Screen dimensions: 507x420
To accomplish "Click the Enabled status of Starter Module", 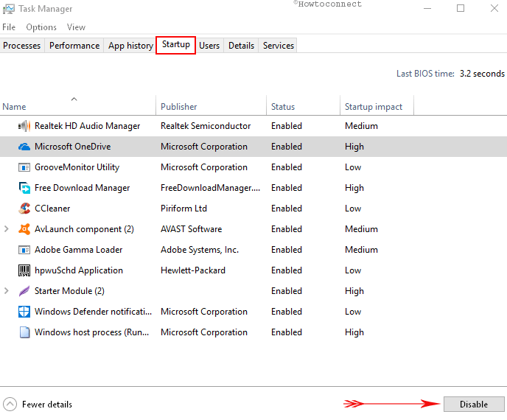I will tap(287, 291).
